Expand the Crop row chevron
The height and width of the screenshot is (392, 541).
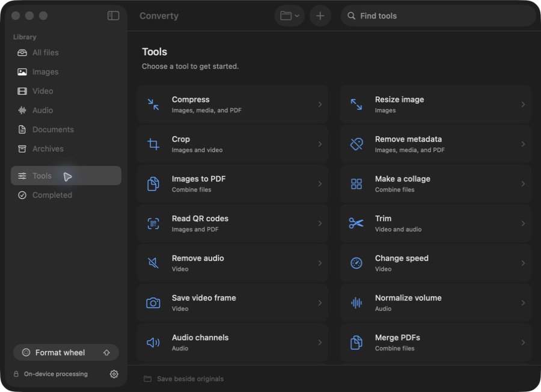click(x=320, y=144)
